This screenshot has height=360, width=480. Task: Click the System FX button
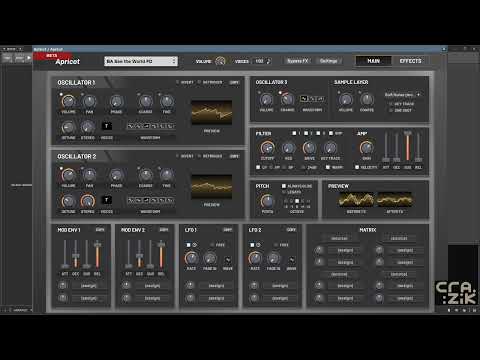point(298,61)
